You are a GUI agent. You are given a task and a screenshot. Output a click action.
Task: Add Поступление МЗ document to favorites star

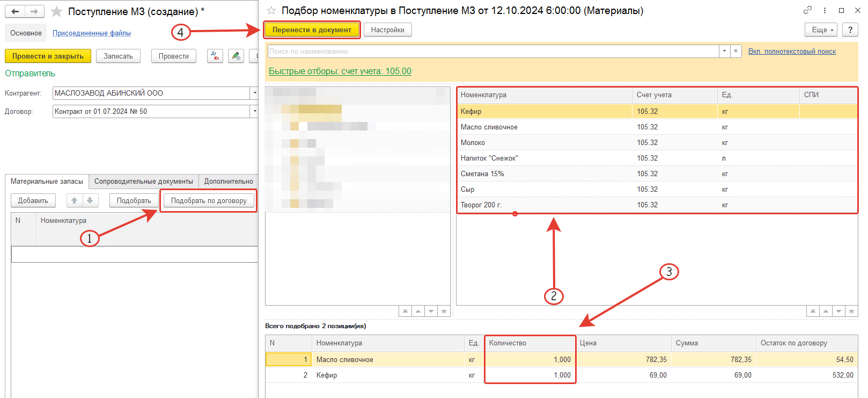pos(56,11)
